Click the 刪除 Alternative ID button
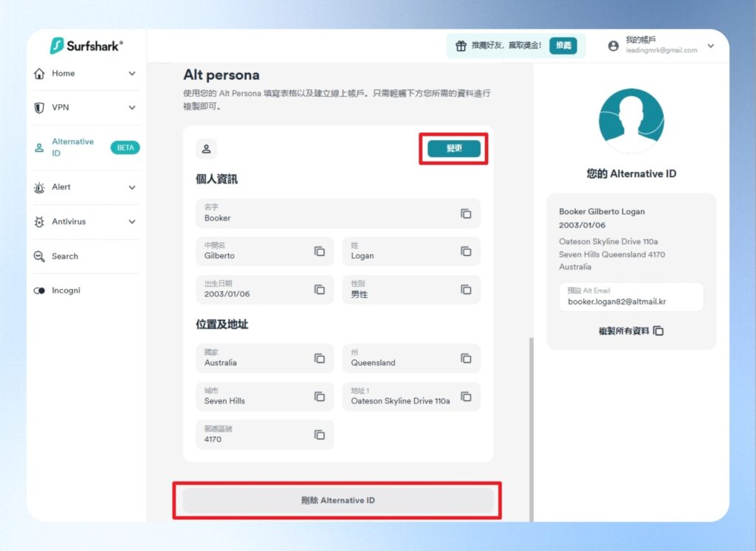 click(x=338, y=500)
